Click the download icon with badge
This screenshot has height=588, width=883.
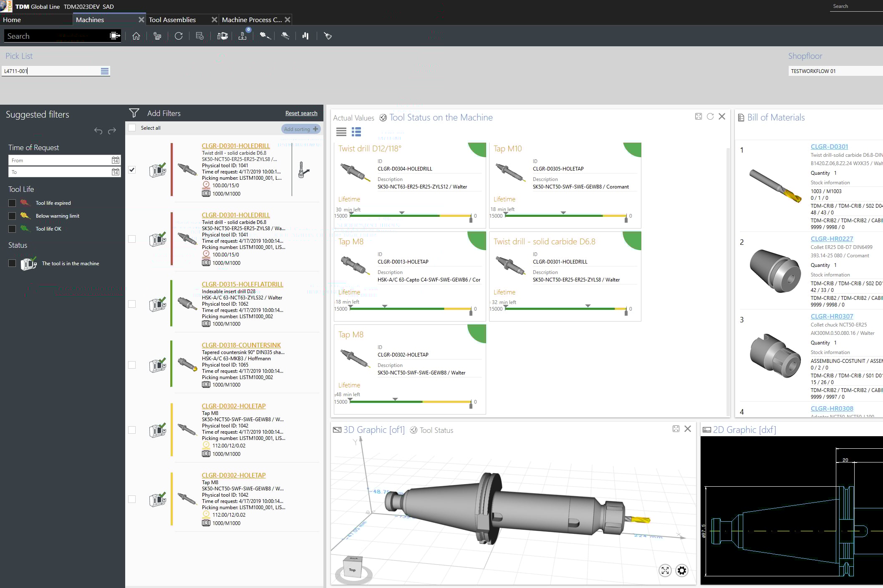242,36
